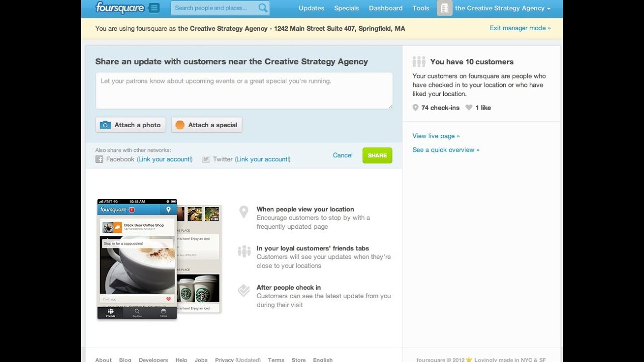Open the Updates menu item
644x362 pixels.
pos(311,8)
